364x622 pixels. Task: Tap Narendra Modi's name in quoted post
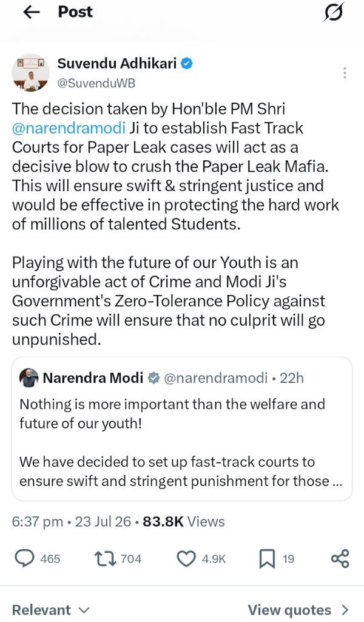point(93,377)
